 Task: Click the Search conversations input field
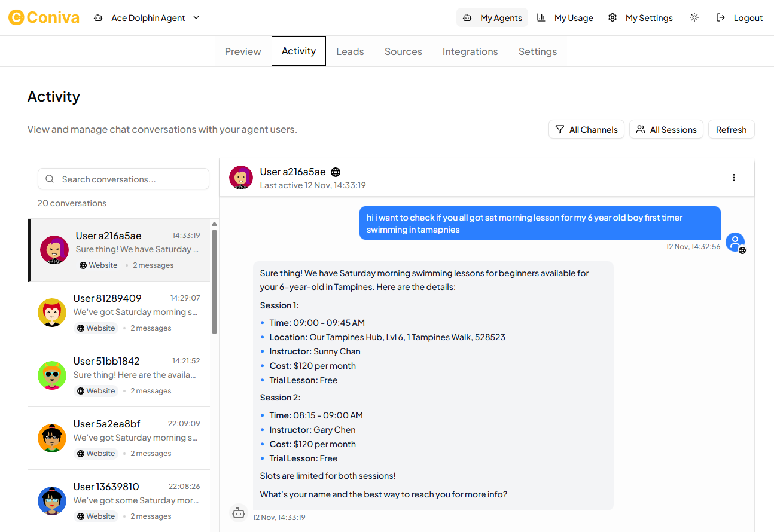(123, 178)
